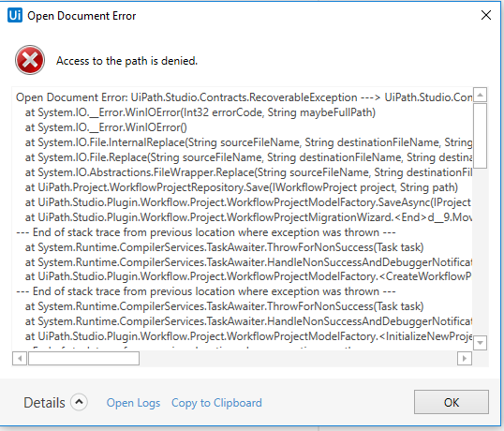Click horizontal scrollbar left arrow
The width and height of the screenshot is (504, 431).
point(20,358)
